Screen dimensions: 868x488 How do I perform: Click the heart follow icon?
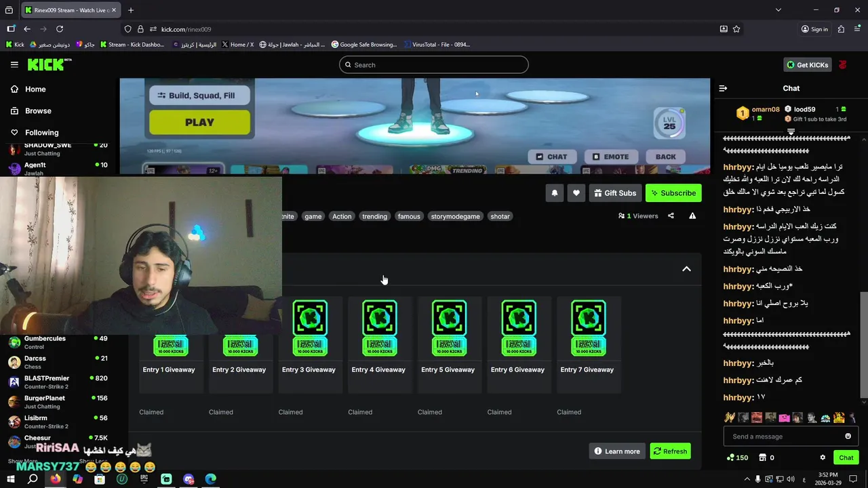576,193
